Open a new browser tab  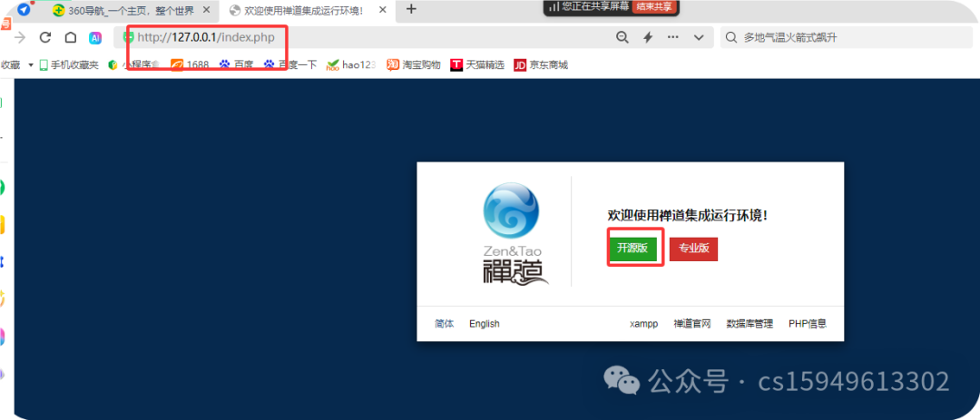[x=411, y=9]
